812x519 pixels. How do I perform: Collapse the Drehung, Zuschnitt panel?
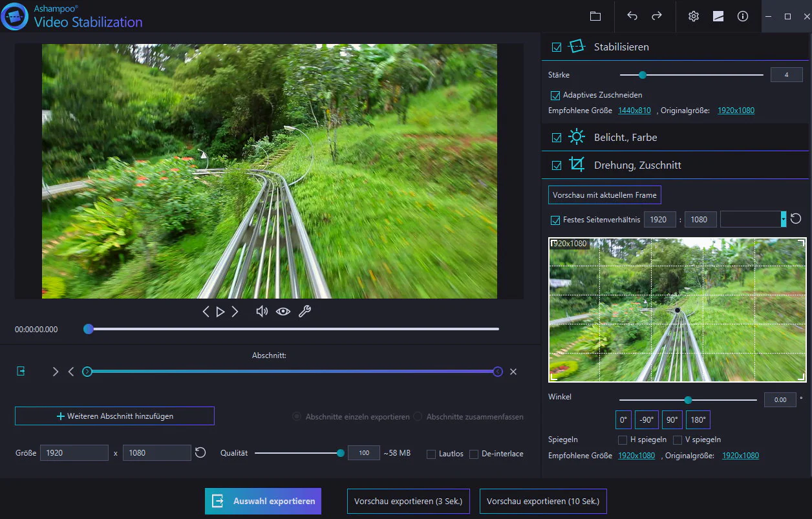pos(674,165)
